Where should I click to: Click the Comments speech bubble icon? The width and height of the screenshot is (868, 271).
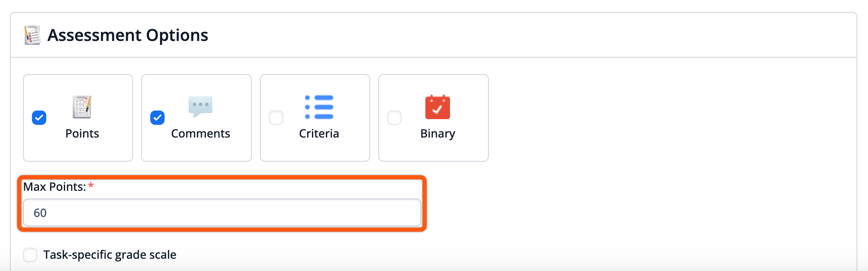(x=200, y=106)
